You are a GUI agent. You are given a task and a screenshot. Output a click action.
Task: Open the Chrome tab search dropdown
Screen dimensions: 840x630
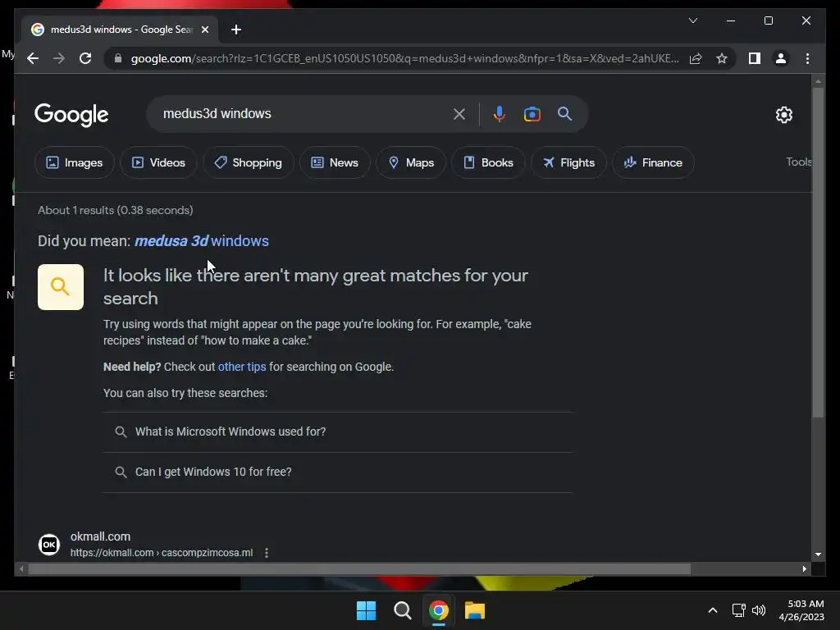point(692,21)
